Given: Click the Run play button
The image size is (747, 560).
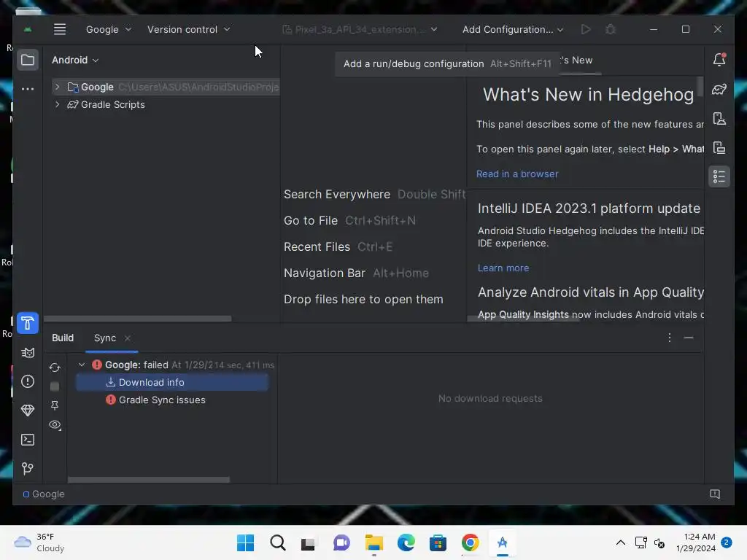Looking at the screenshot, I should click(x=586, y=29).
